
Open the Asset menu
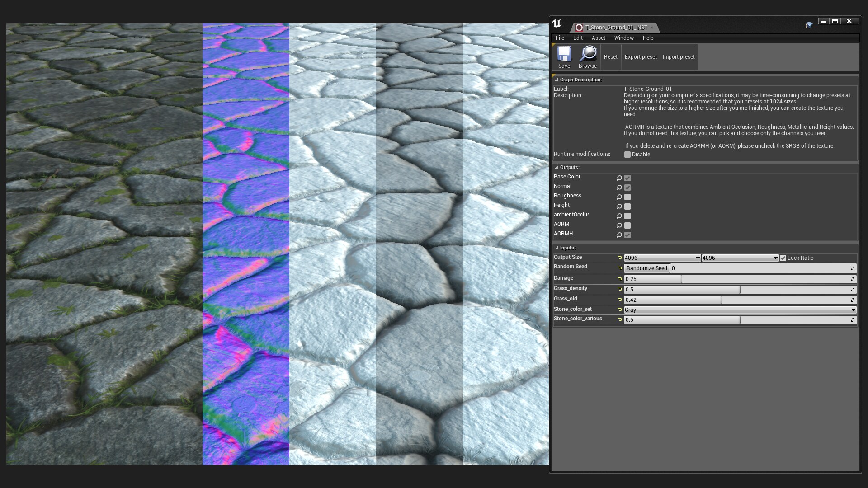tap(598, 38)
